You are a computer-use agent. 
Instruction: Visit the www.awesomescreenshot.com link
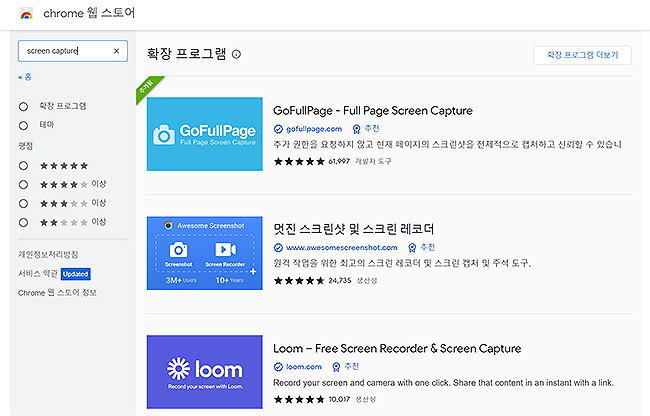point(342,248)
